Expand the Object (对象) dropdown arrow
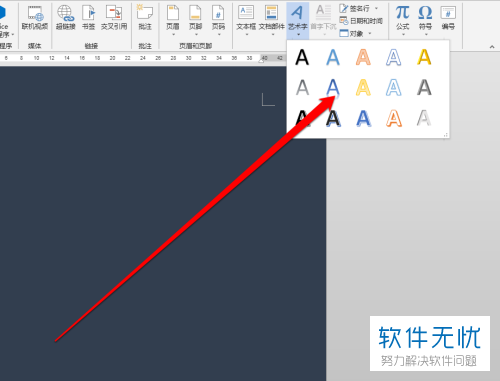Viewport: 500px width, 381px height. (x=370, y=33)
